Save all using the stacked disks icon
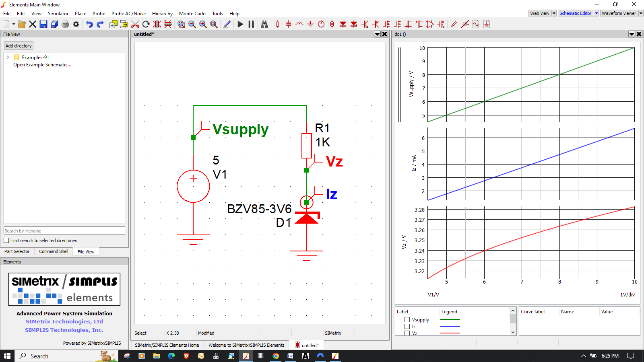Viewport: 644px width, 362px height. [x=54, y=24]
